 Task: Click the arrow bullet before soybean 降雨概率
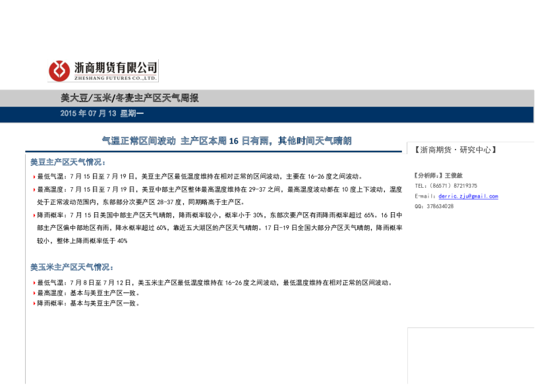coord(34,215)
